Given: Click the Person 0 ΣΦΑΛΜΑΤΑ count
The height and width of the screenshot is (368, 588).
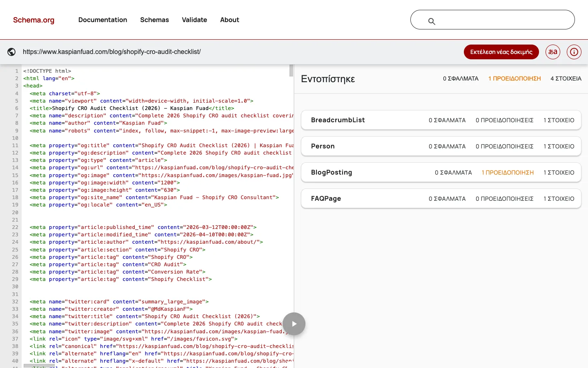Looking at the screenshot, I should pos(447,146).
